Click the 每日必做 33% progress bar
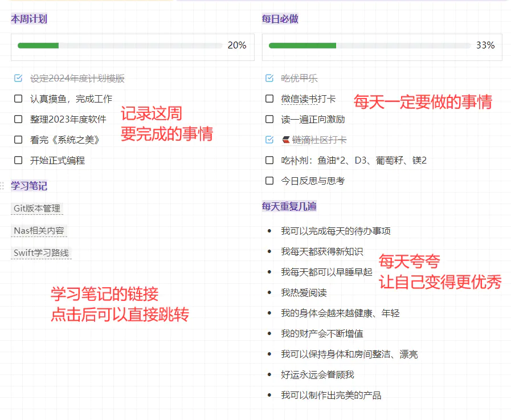Viewport: 511px width, 420px height. pyautogui.click(x=370, y=46)
